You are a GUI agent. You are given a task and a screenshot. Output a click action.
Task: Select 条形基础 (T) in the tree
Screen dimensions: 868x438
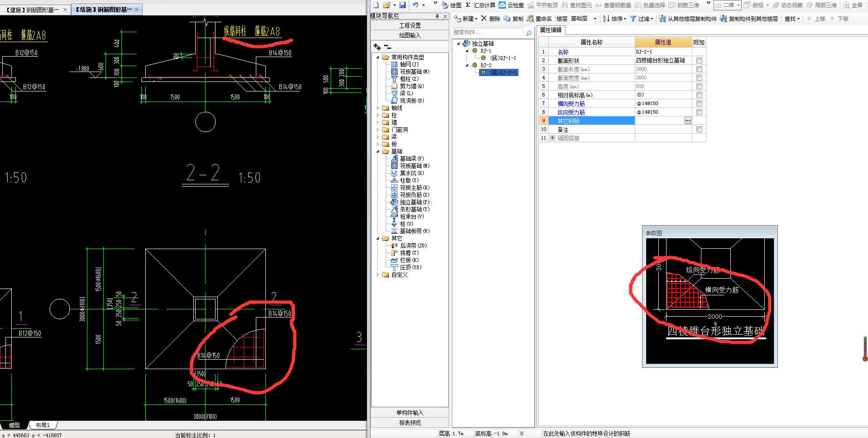[x=411, y=209]
